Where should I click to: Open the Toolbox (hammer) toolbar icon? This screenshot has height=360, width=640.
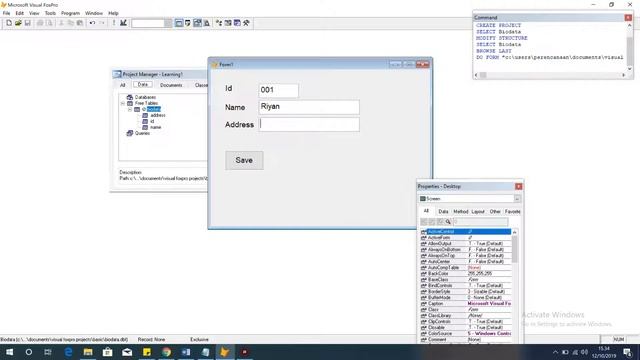[246, 23]
